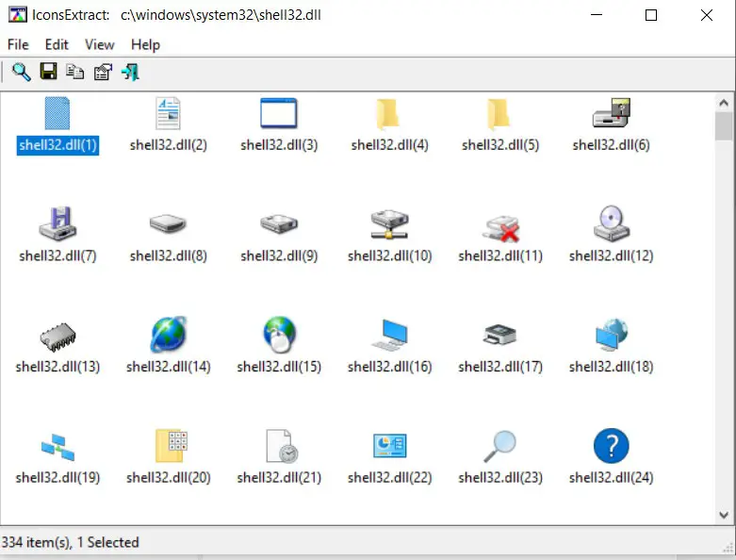736x560 pixels.
Task: Select the memory chip icon shell32.dll(13)
Action: pyautogui.click(x=57, y=337)
